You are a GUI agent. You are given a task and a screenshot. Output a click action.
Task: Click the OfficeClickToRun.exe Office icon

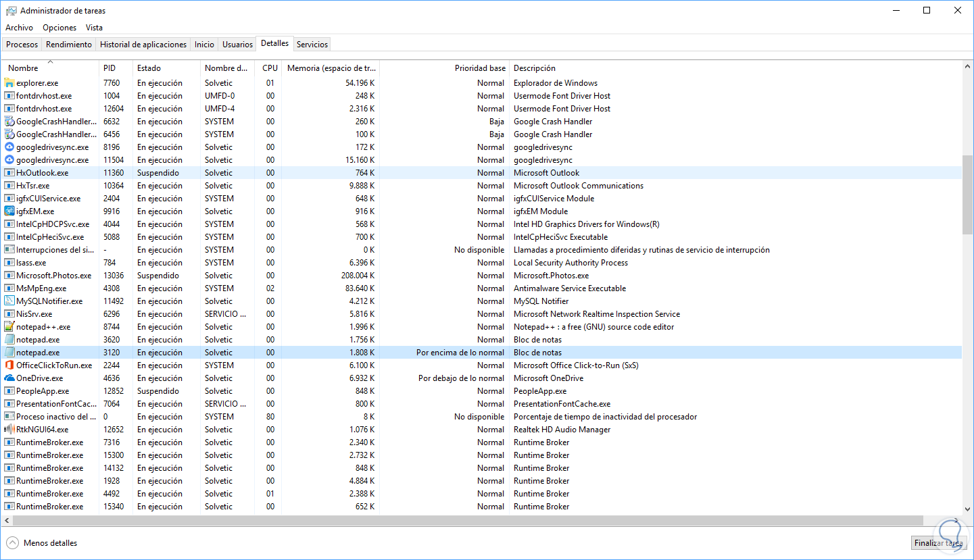point(9,365)
